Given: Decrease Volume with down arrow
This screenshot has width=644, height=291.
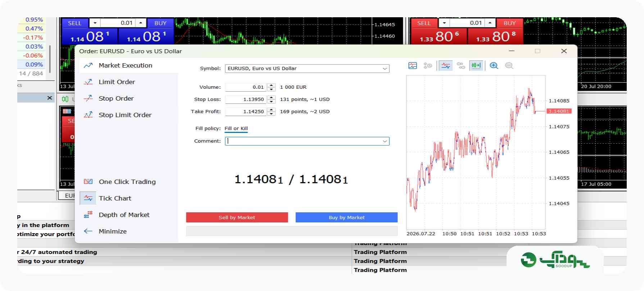Looking at the screenshot, I should tap(272, 89).
